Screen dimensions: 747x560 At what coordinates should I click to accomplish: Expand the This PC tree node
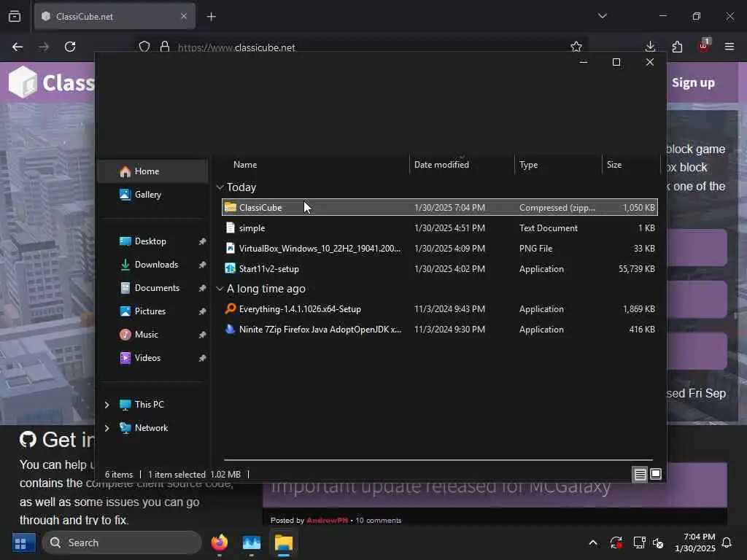click(x=107, y=405)
